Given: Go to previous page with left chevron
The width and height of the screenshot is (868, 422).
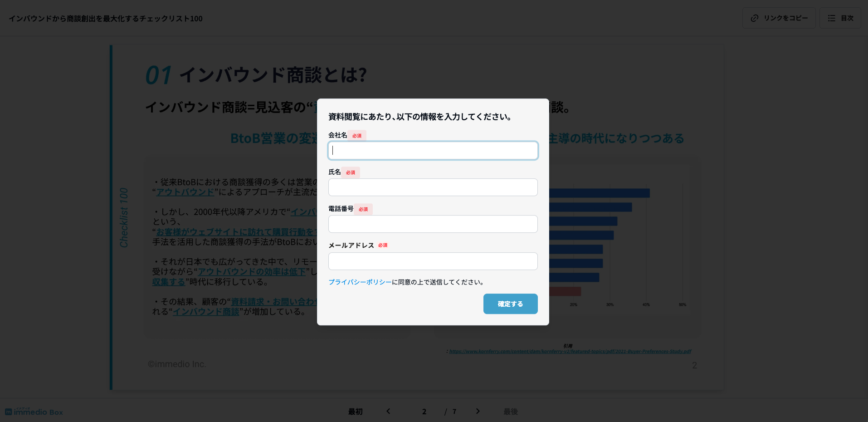Looking at the screenshot, I should coord(388,411).
